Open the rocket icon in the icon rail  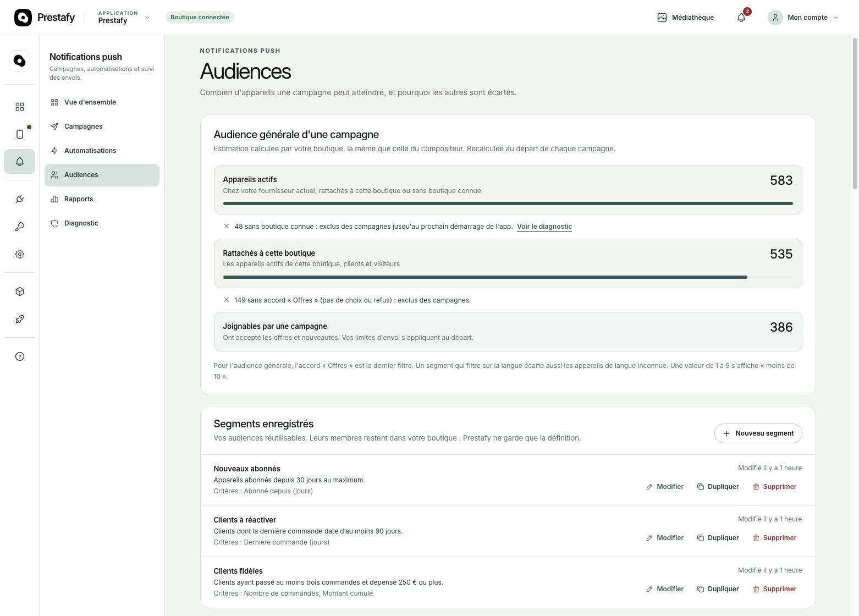(20, 319)
